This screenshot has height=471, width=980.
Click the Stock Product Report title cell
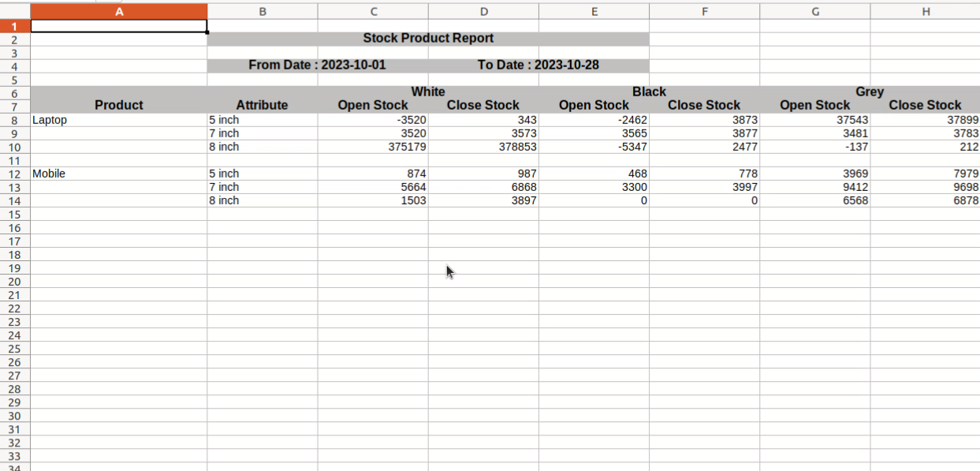[428, 39]
